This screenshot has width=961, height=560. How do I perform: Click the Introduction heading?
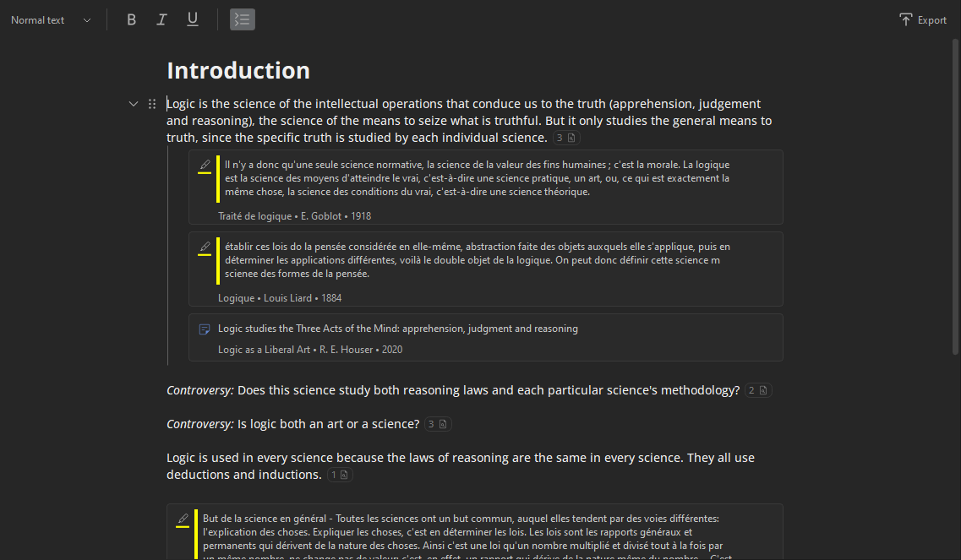click(x=238, y=70)
